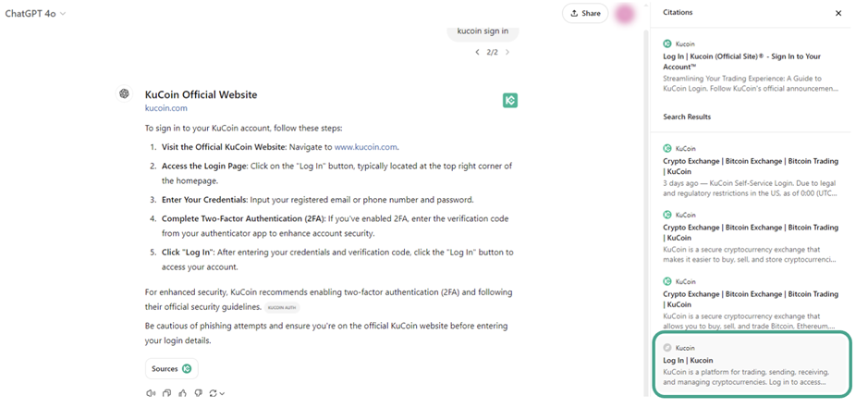Go to previous response version arrow

(477, 52)
